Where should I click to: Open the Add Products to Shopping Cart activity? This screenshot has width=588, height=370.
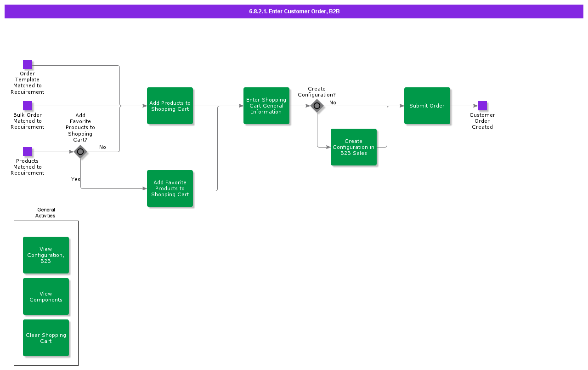pos(170,106)
